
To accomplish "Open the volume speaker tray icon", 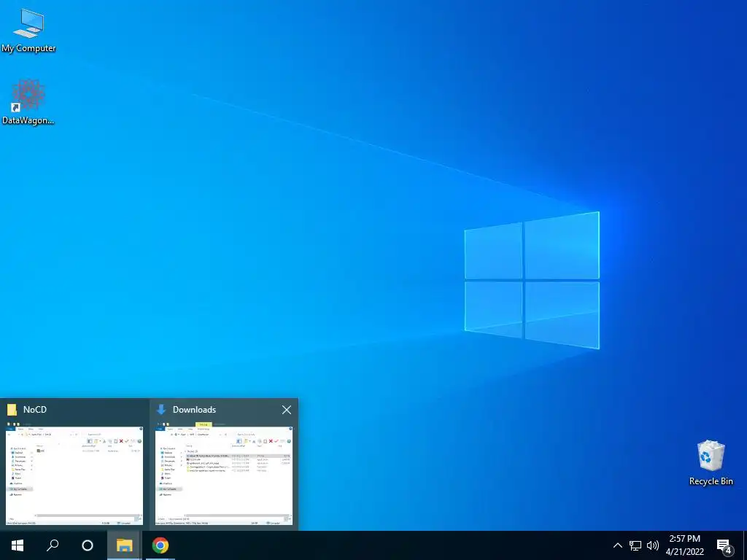I will pyautogui.click(x=653, y=545).
